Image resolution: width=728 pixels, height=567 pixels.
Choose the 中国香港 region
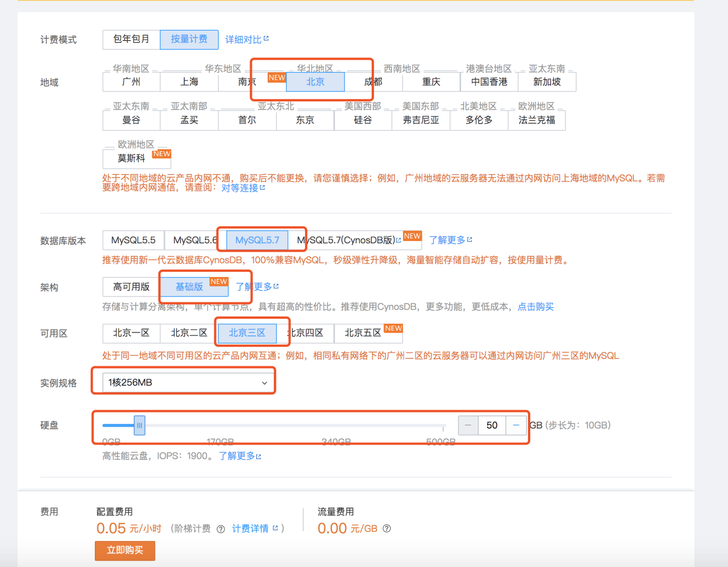[489, 82]
